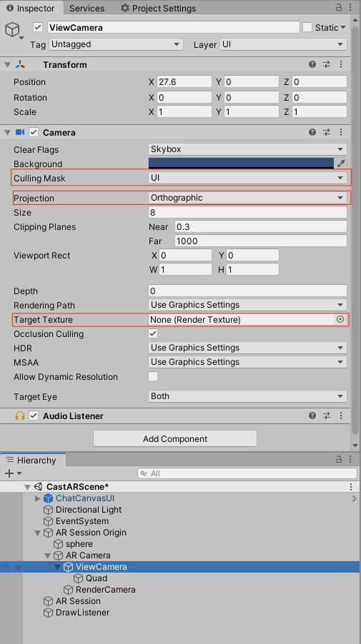Image resolution: width=361 pixels, height=644 pixels.
Task: Open Camera component help reference
Action: point(312,132)
